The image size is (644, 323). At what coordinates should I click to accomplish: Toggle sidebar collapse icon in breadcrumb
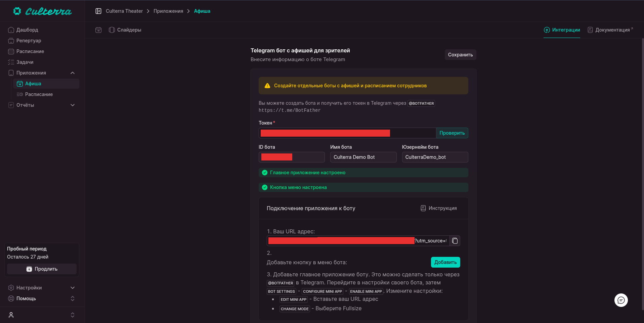pos(98,11)
